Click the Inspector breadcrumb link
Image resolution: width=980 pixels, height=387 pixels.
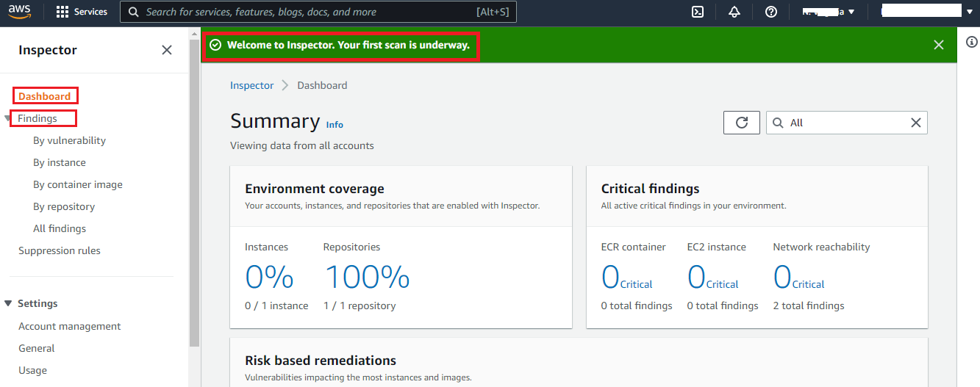pyautogui.click(x=251, y=85)
